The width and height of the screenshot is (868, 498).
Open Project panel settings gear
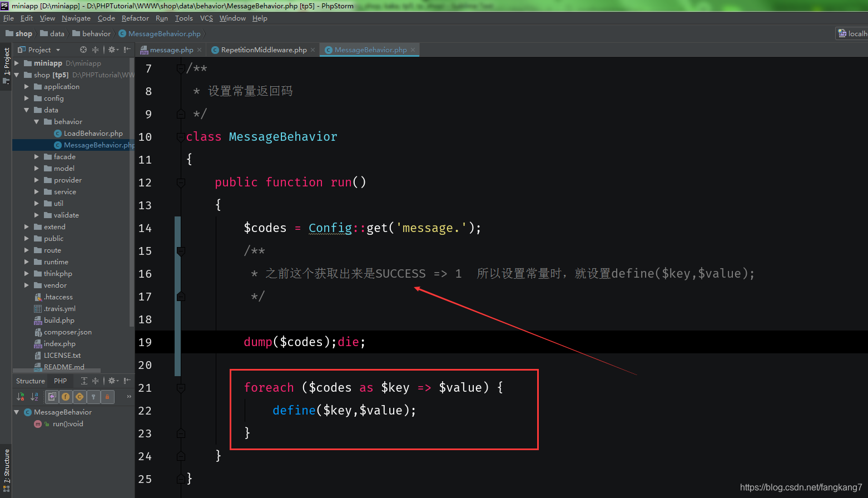point(113,50)
